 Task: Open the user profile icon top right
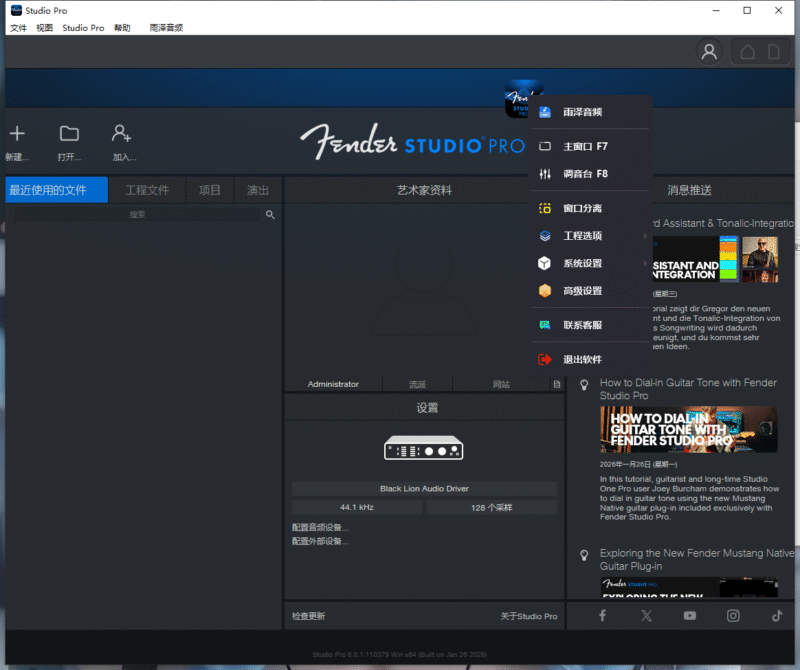pos(709,51)
